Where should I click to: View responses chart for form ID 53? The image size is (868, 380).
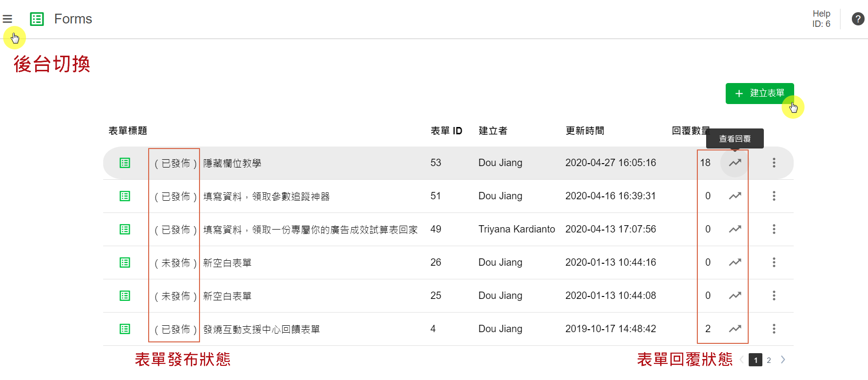pyautogui.click(x=734, y=163)
